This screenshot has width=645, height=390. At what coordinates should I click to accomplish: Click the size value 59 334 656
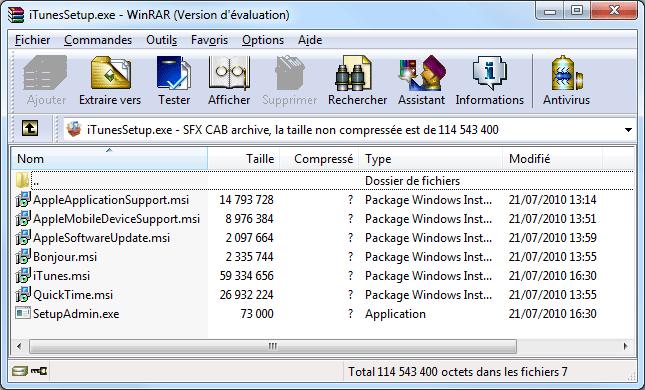point(246,275)
